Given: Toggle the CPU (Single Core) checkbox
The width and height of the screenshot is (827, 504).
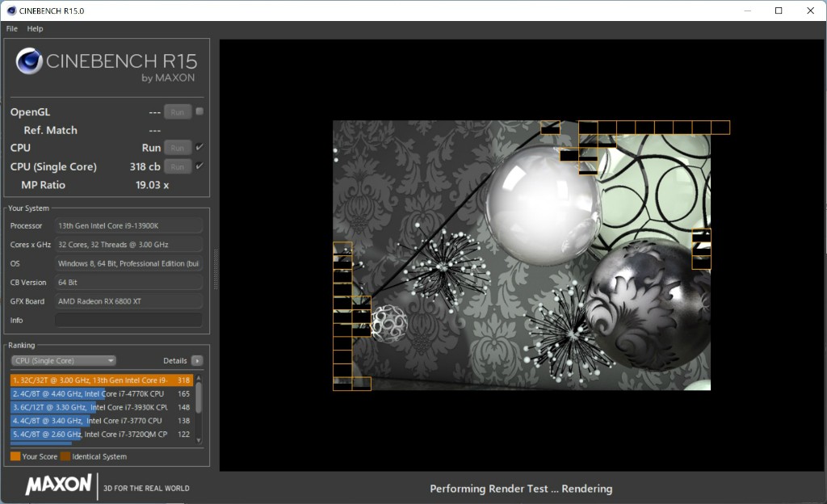Looking at the screenshot, I should (x=199, y=166).
